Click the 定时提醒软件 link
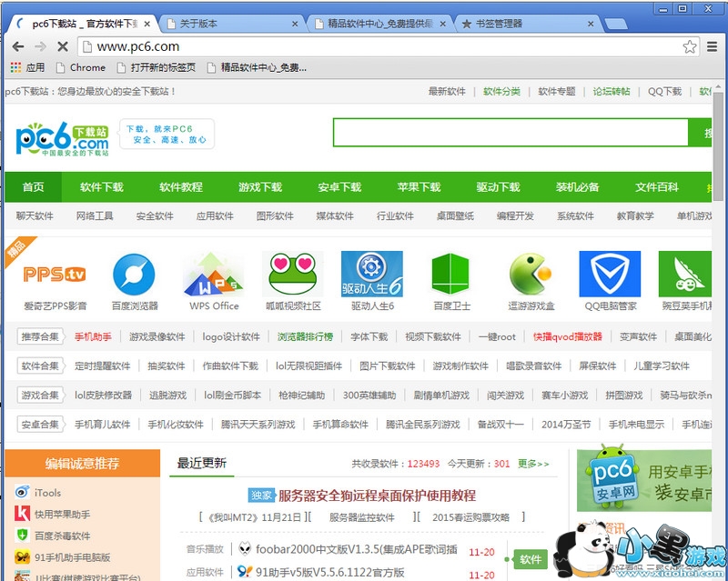Image resolution: width=728 pixels, height=581 pixels. (x=102, y=366)
